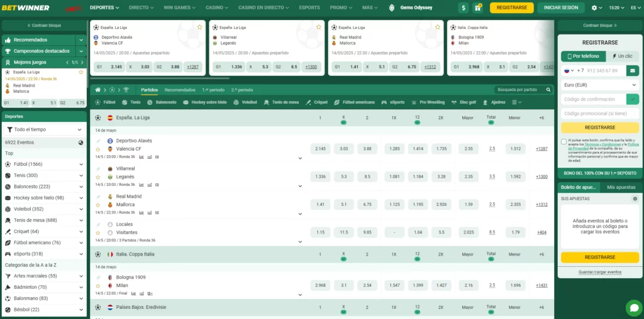Click the Búsqueda por partido field

(x=520, y=90)
